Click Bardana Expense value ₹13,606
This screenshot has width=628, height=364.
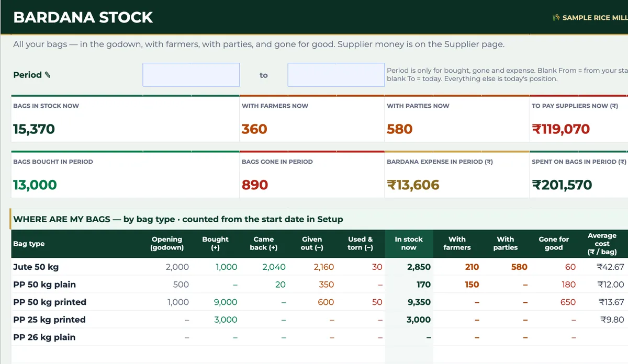(x=413, y=185)
